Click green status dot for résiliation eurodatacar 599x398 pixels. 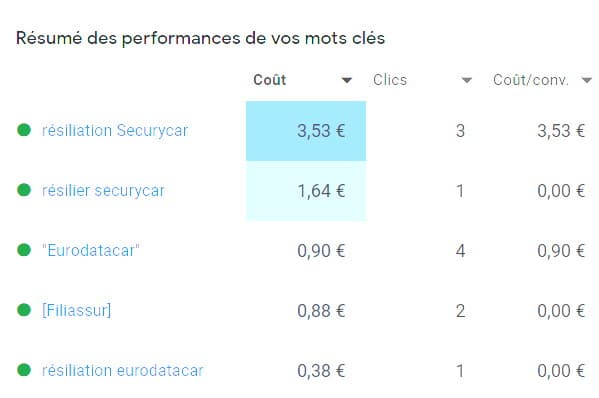coord(24,370)
